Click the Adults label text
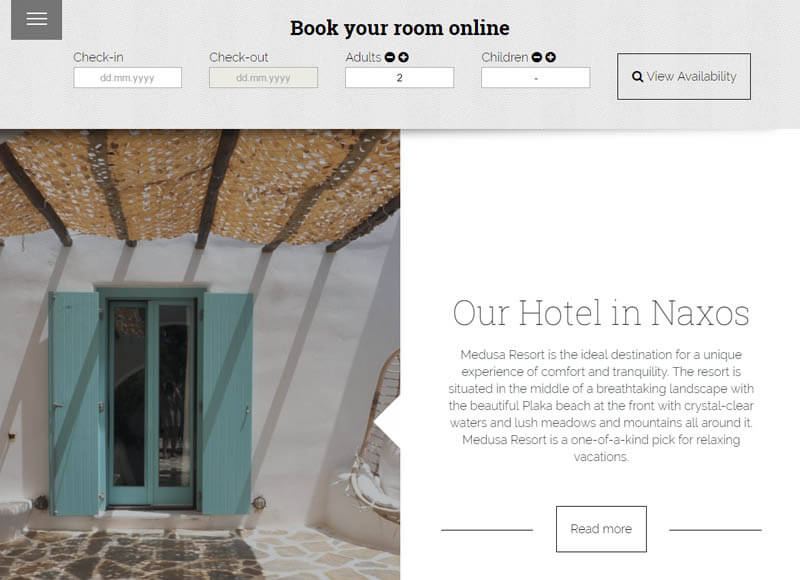This screenshot has width=800, height=580. coord(363,57)
